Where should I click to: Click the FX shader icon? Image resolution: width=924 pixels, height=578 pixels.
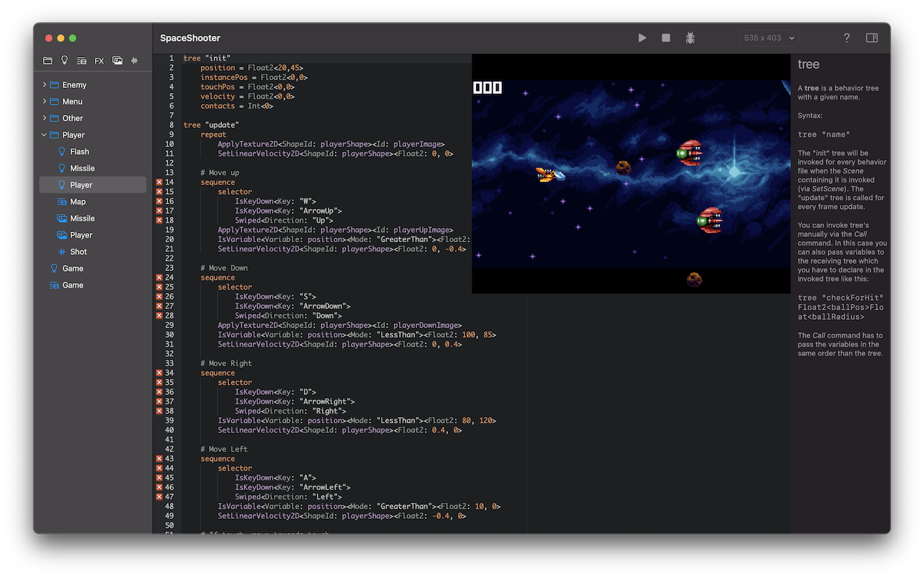pyautogui.click(x=99, y=61)
